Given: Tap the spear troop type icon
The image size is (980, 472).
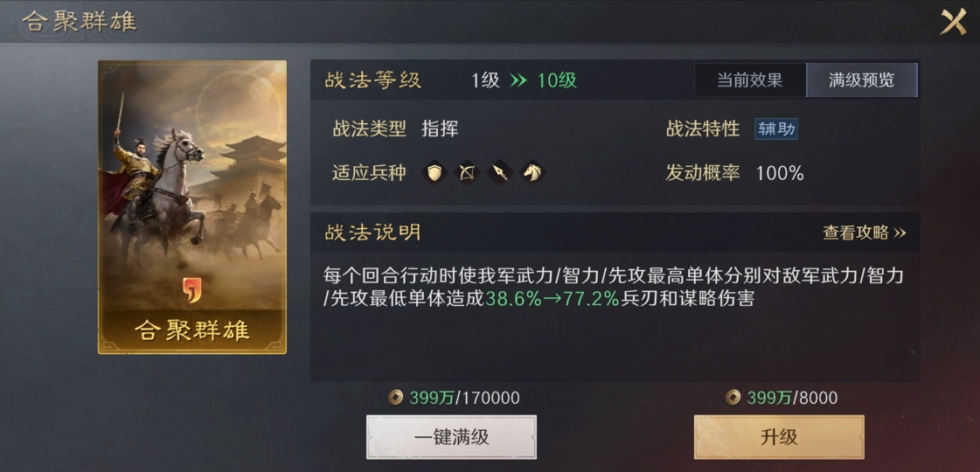Looking at the screenshot, I should (x=499, y=172).
